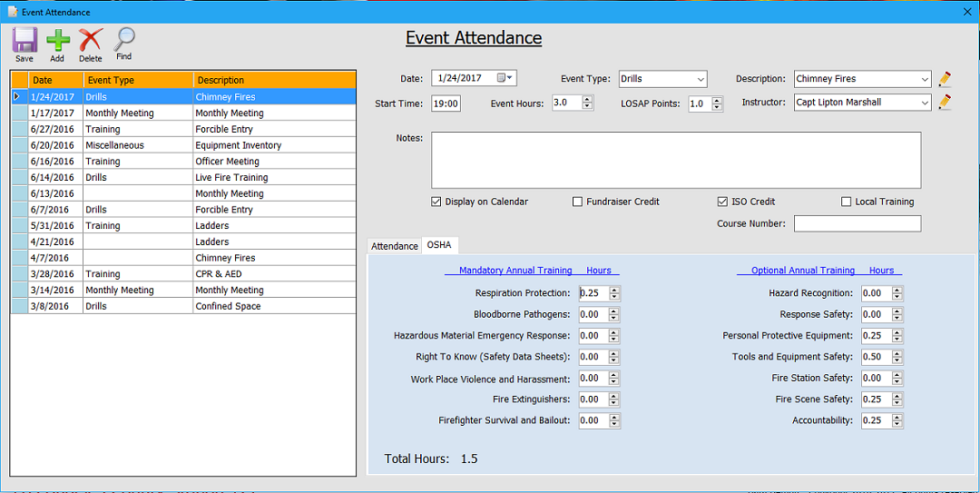Click the Event Attendance title bar icon
Image resolution: width=980 pixels, height=493 pixels.
[13, 12]
